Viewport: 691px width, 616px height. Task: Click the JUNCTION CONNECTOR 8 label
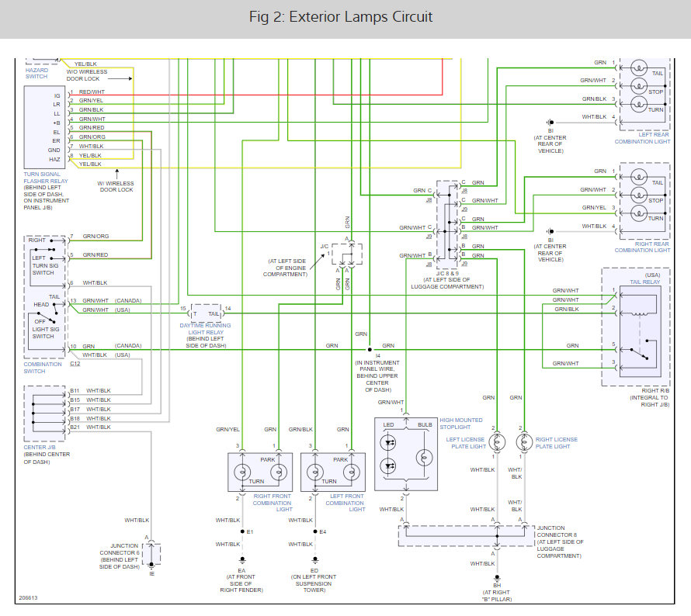[557, 531]
